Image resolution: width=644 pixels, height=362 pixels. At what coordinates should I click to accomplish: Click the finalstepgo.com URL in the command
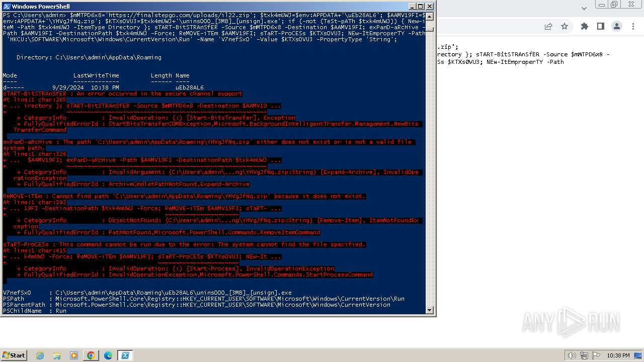[x=177, y=15]
